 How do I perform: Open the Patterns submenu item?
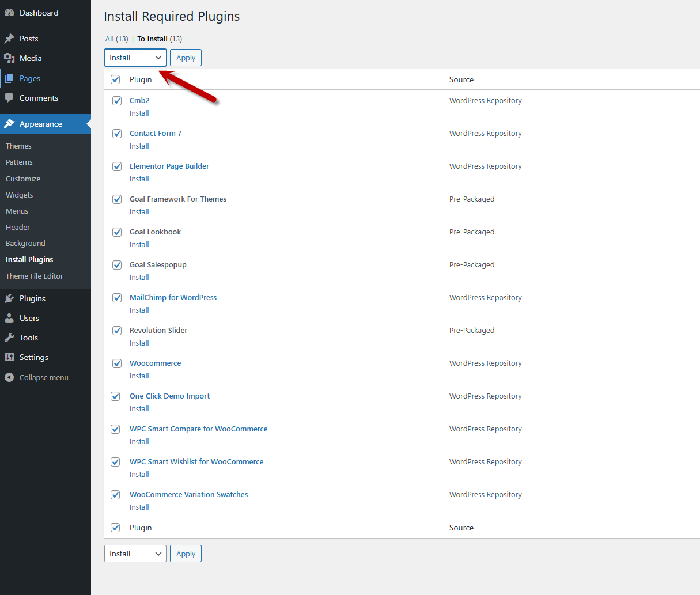pos(19,162)
